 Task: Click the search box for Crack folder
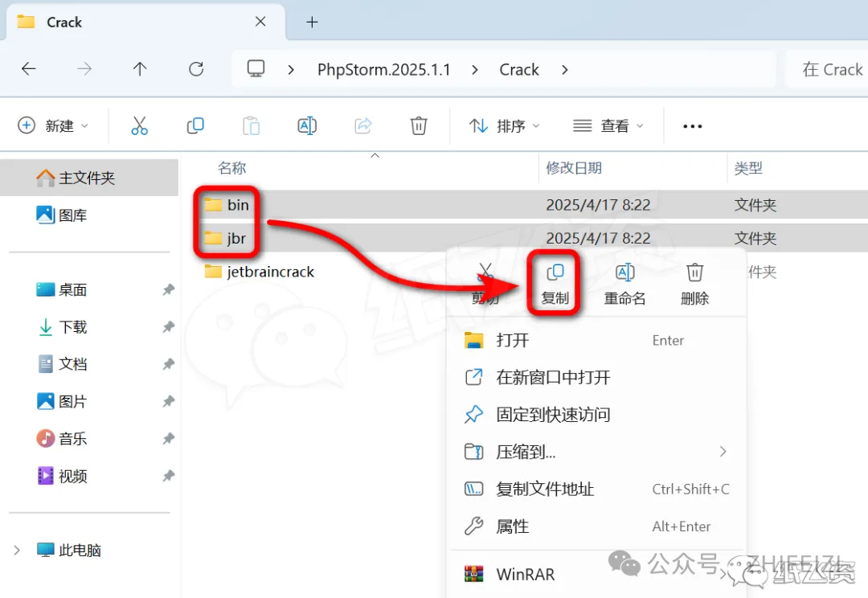click(x=827, y=69)
